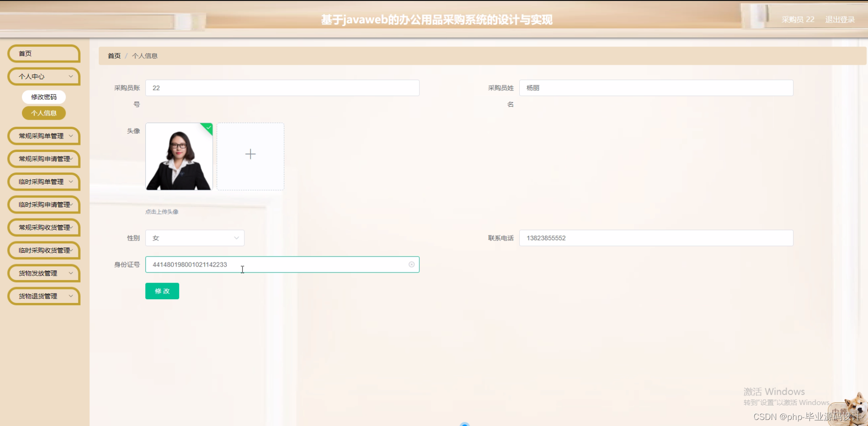868x426 pixels.
Task: Click the 联系电话 phone input field
Action: pos(656,238)
